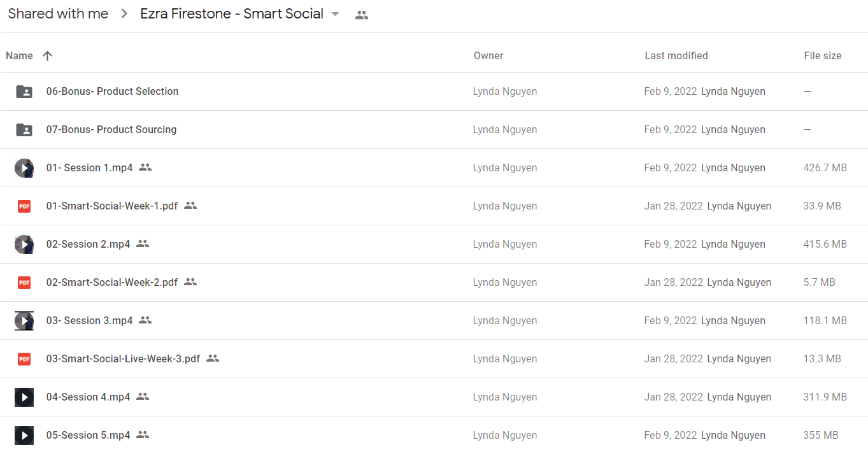
Task: Click the video thumbnail for 03- Session 3.mp4
Action: coord(24,321)
